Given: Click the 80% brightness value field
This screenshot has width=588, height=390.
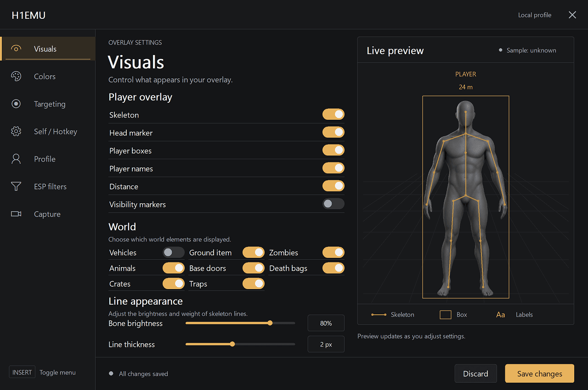Looking at the screenshot, I should click(x=326, y=323).
